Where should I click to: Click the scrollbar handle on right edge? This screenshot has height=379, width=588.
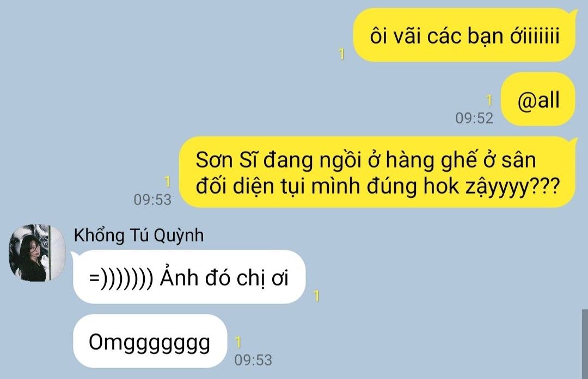pyautogui.click(x=585, y=344)
